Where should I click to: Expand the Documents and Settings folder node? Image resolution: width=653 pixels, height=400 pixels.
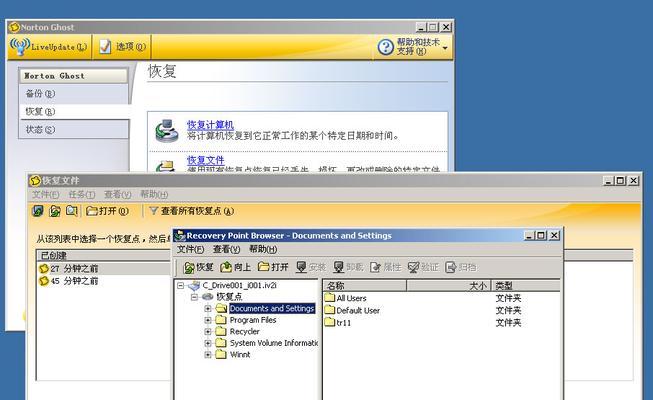(208, 309)
